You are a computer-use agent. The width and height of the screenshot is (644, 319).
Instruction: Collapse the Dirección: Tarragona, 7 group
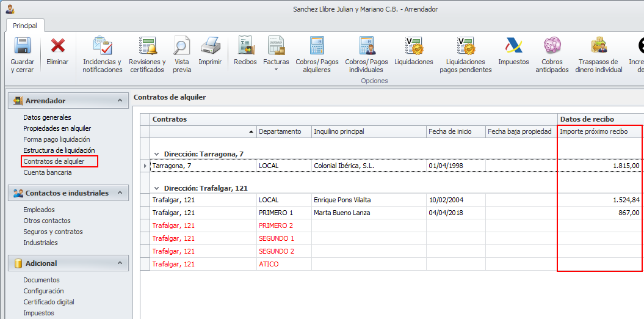pyautogui.click(x=157, y=154)
